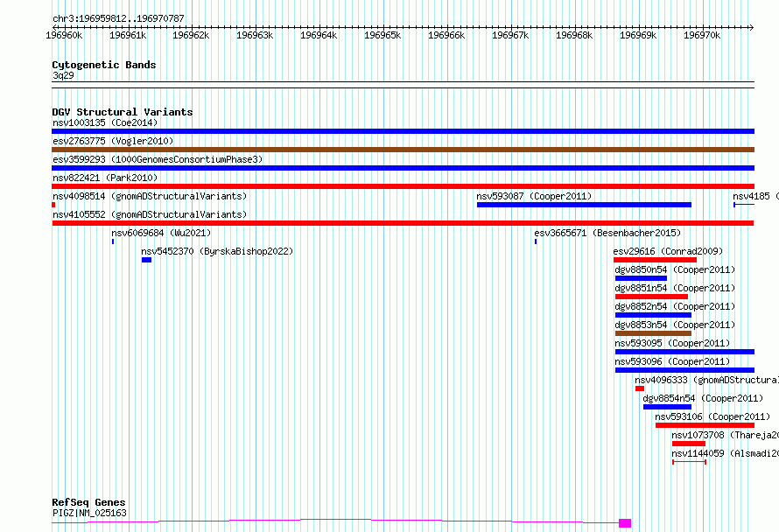Click the small red nsv4098514 variant mark
The height and width of the screenshot is (532, 779).
53,205
